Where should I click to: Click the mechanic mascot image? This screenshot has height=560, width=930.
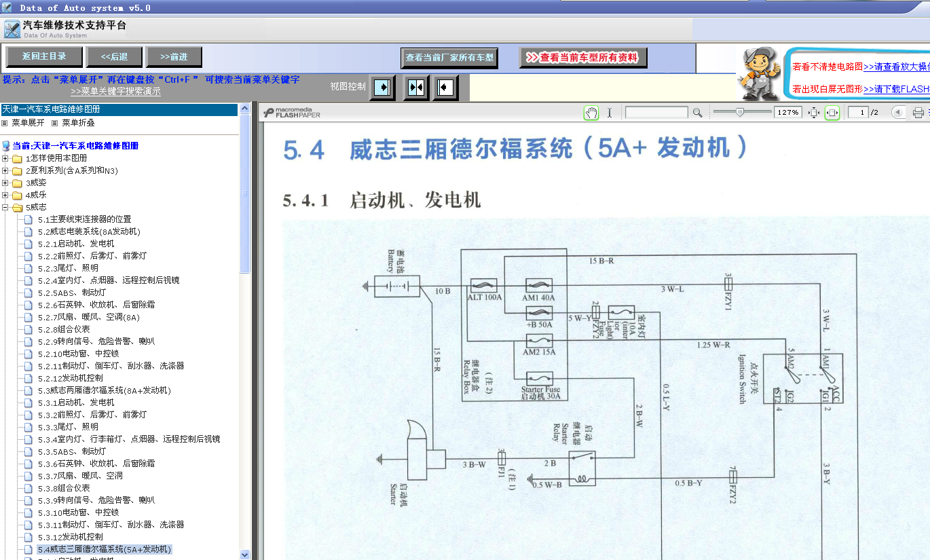(760, 73)
